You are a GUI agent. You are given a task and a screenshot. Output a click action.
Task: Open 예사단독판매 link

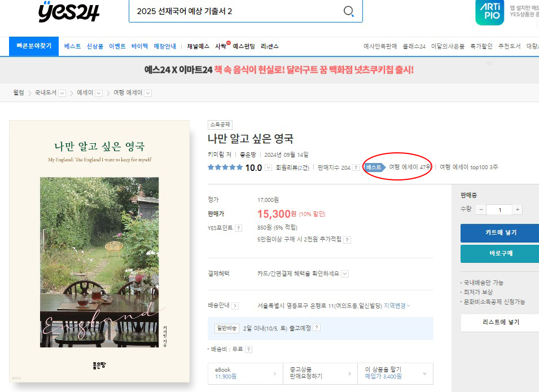pyautogui.click(x=380, y=46)
